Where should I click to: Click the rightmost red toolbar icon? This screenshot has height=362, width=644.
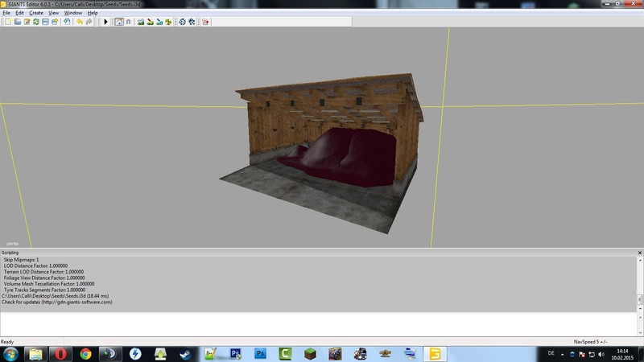click(x=205, y=22)
